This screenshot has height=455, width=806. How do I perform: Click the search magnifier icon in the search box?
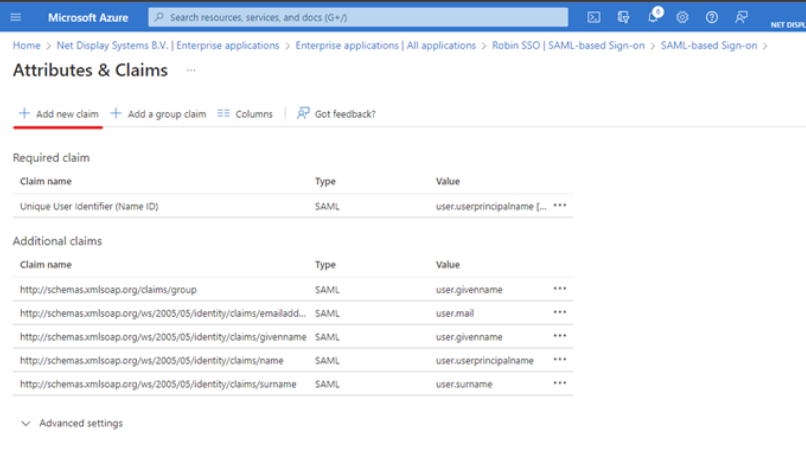point(159,17)
